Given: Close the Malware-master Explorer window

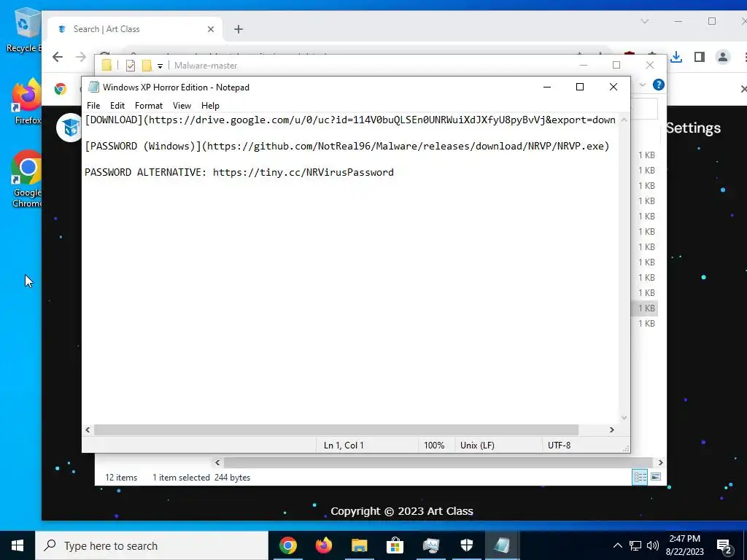Looking at the screenshot, I should pyautogui.click(x=650, y=65).
